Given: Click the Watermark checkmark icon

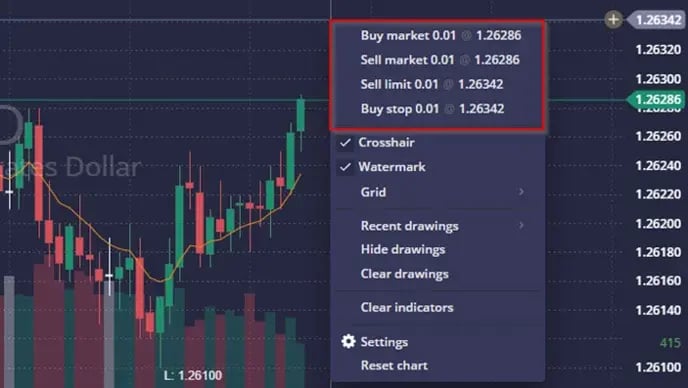Looking at the screenshot, I should [x=346, y=167].
